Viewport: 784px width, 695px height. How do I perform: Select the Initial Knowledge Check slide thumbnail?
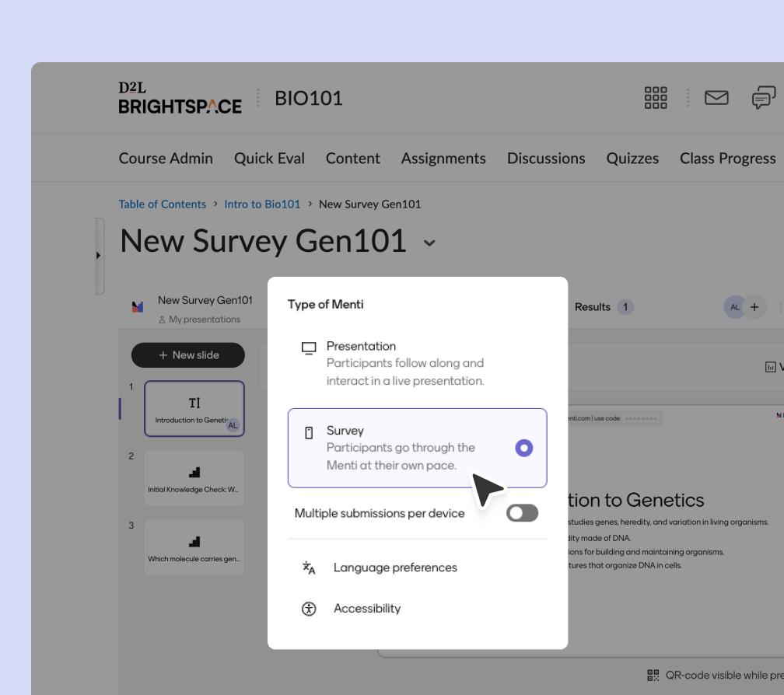194,478
